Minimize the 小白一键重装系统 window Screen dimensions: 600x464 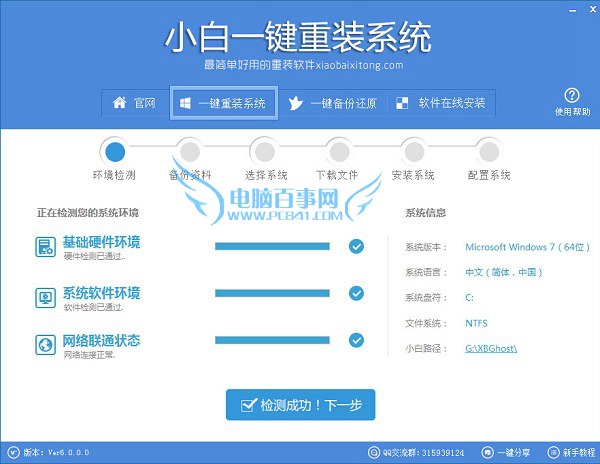point(573,10)
